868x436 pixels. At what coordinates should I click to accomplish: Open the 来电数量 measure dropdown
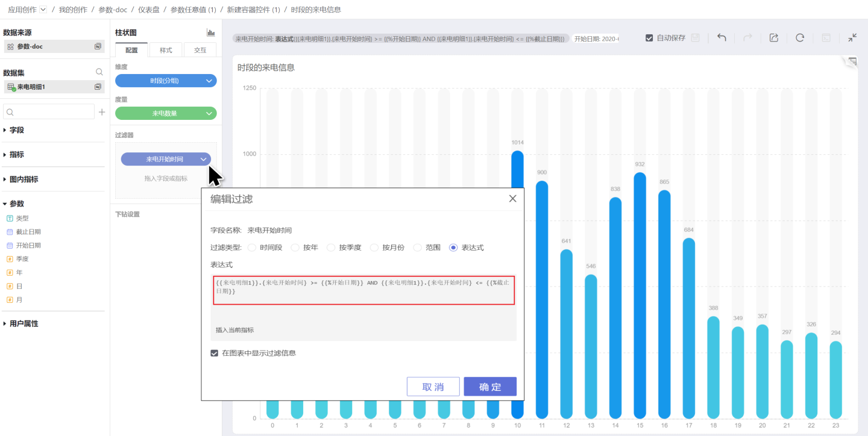[209, 113]
